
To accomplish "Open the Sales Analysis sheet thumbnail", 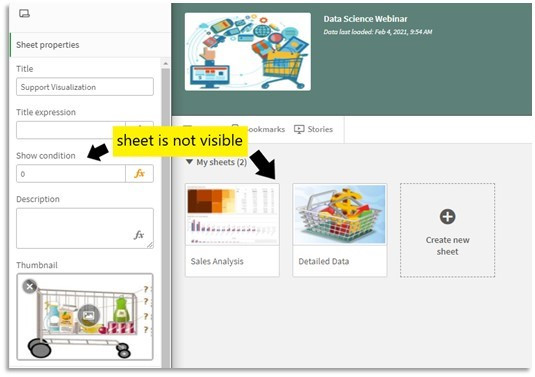I will pos(232,215).
